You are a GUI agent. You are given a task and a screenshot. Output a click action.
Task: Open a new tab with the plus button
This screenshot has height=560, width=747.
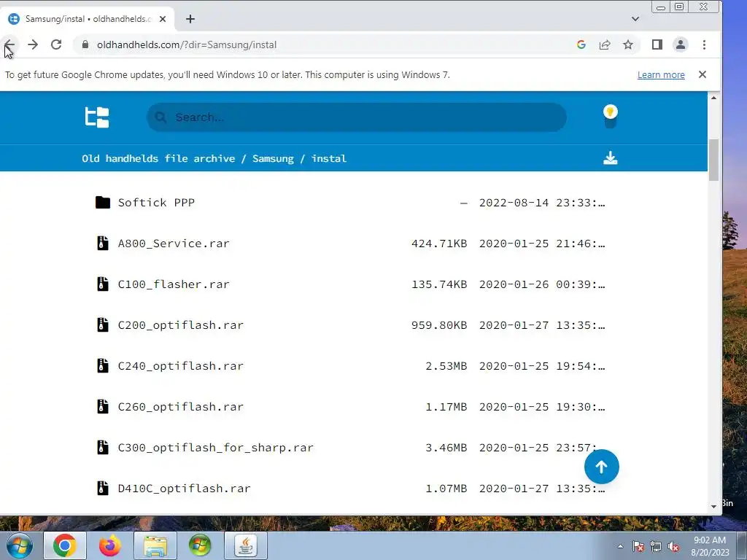click(190, 19)
